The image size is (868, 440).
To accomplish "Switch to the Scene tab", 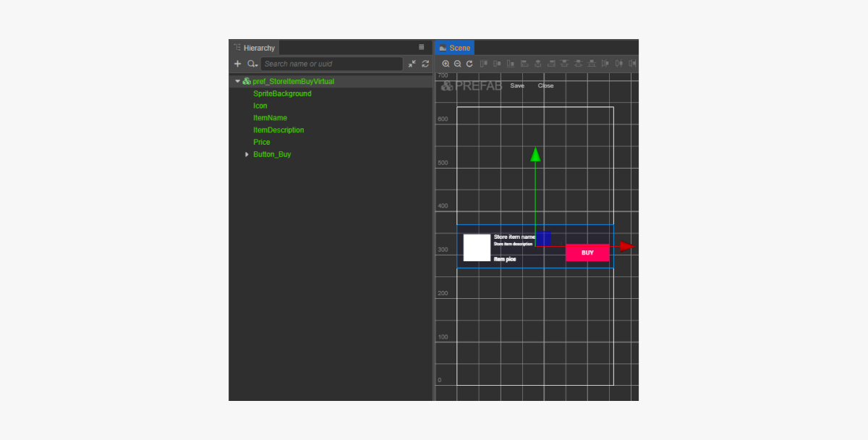I will [x=454, y=48].
